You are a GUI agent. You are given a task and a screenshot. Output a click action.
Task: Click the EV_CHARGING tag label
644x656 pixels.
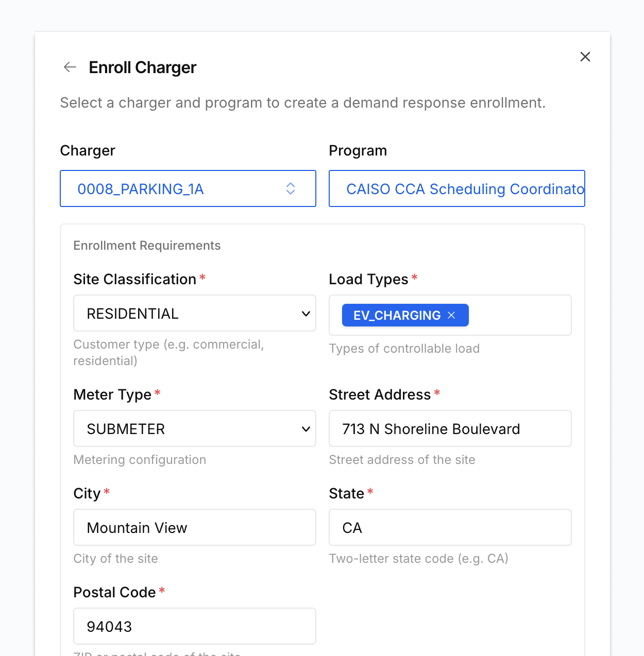coord(397,315)
